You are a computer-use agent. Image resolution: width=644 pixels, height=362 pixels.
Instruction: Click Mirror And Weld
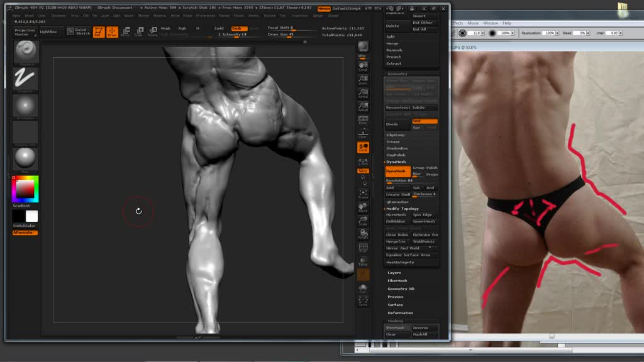[411, 248]
